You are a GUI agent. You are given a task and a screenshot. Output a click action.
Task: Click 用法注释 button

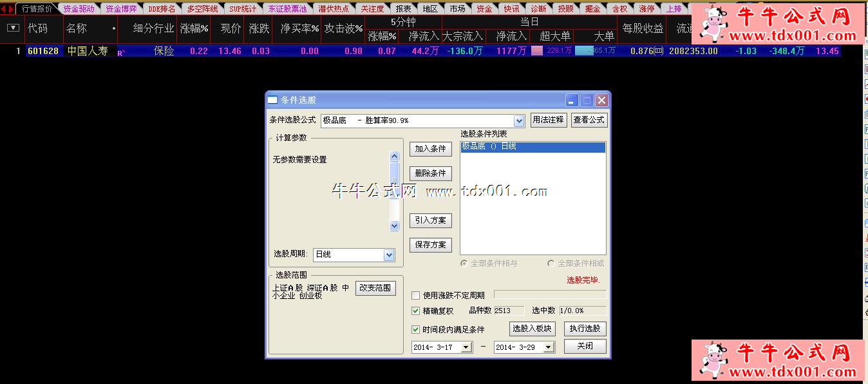(549, 120)
